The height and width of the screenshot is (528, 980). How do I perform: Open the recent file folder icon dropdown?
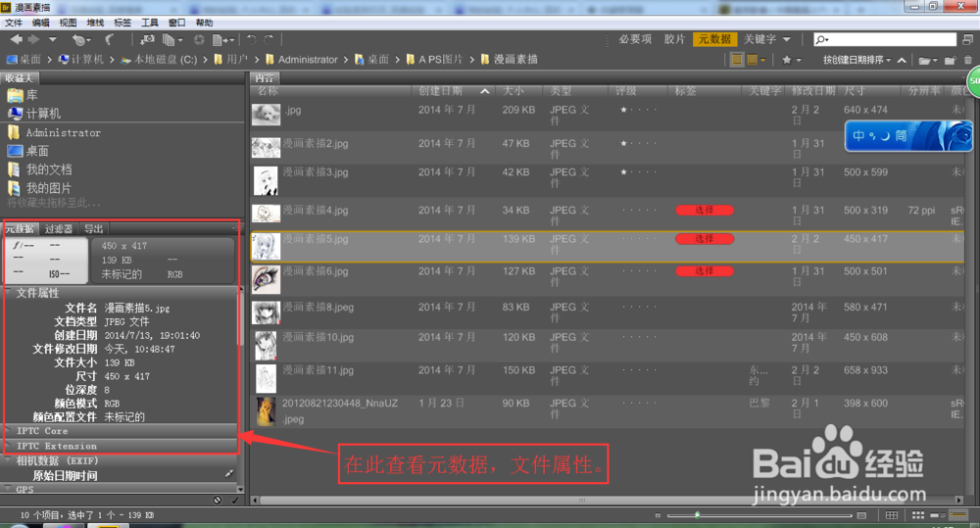click(927, 60)
